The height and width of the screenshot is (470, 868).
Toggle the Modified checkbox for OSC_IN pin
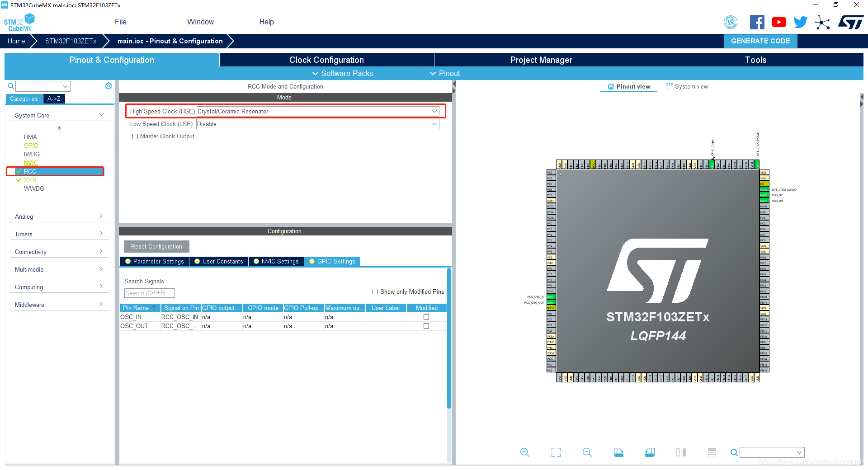(x=426, y=317)
